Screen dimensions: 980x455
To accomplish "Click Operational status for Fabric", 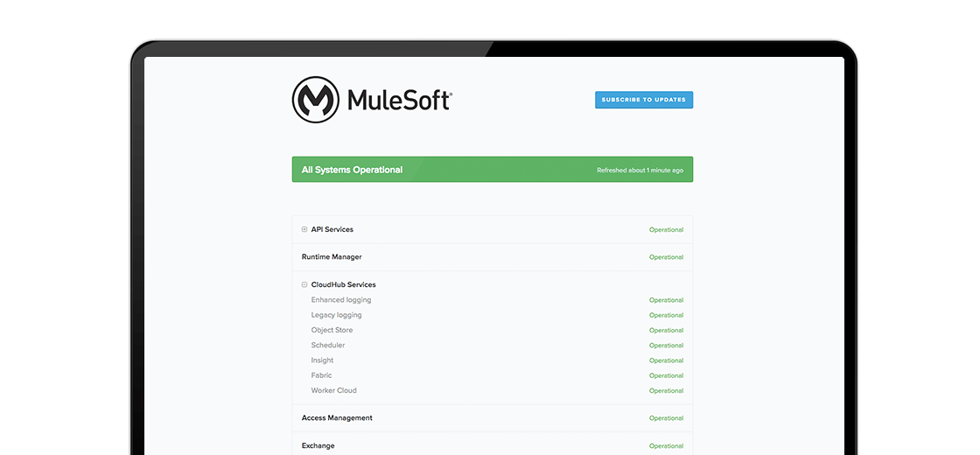I will click(666, 375).
